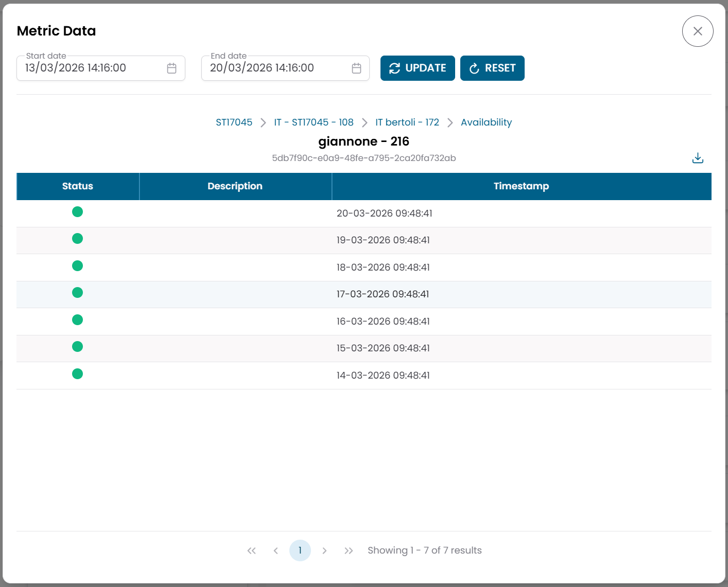Click green status dot on 17-03-2026 row
Viewport: 728px width, 587px height.
[x=77, y=292]
